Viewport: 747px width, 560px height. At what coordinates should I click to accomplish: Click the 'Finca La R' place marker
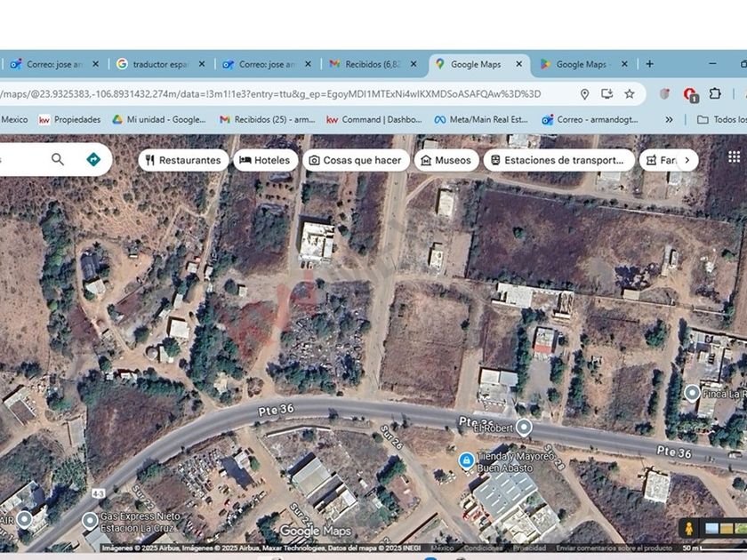(x=692, y=393)
